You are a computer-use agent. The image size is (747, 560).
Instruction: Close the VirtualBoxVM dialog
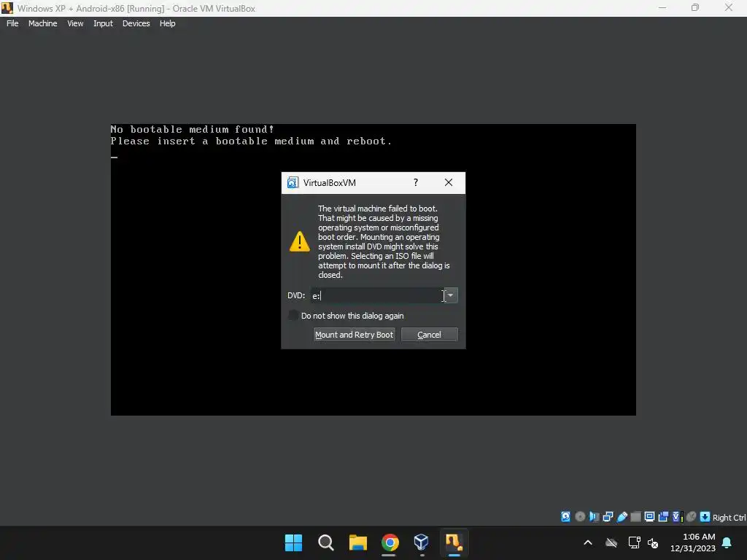(449, 182)
